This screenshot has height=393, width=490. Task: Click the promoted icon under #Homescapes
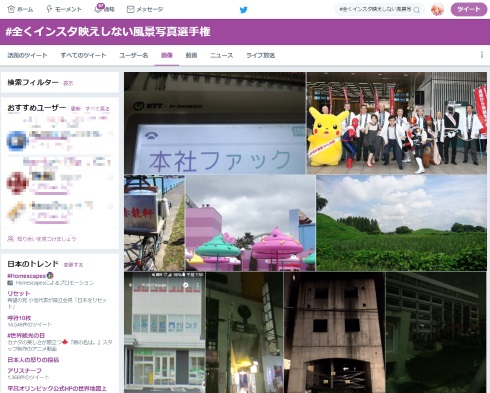[10, 283]
